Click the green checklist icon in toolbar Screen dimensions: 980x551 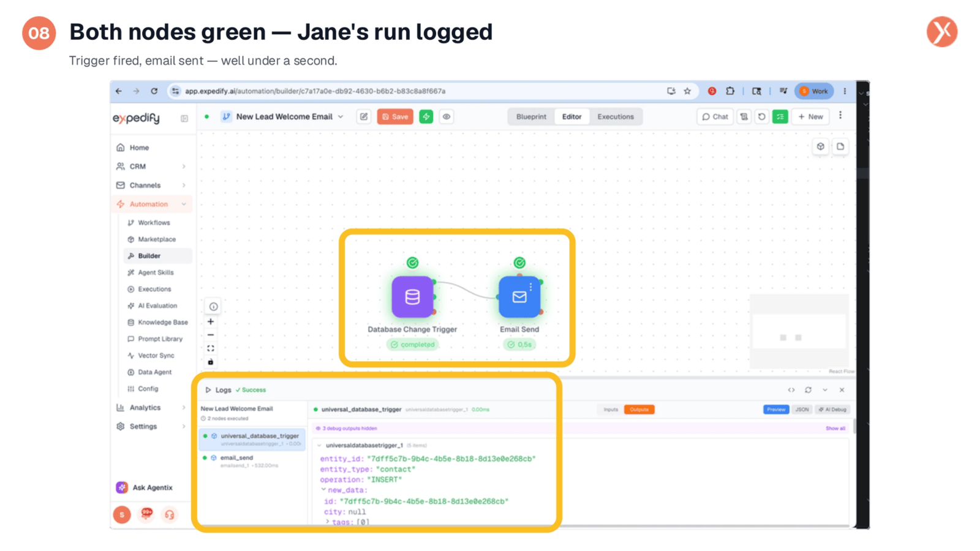(780, 117)
